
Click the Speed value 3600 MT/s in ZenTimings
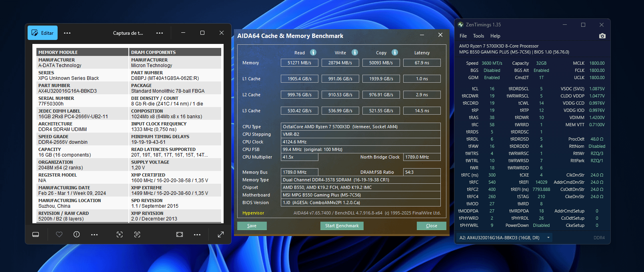click(x=492, y=63)
